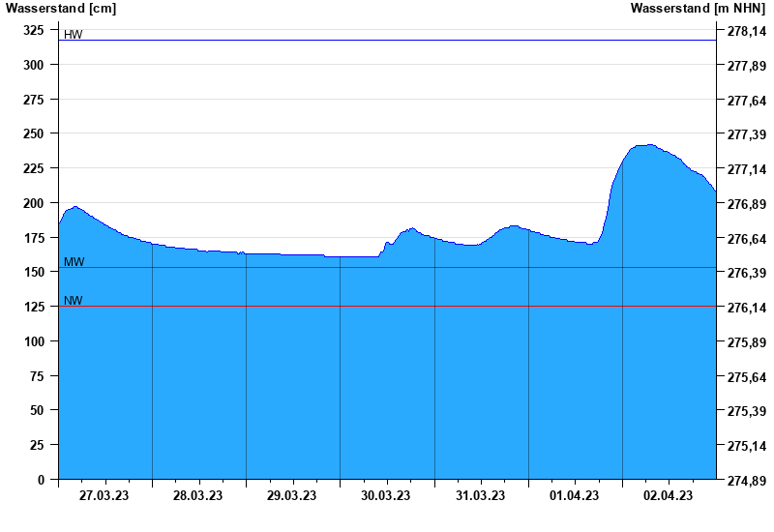Click the 300 value on left axis
774x532 pixels.
(x=34, y=65)
